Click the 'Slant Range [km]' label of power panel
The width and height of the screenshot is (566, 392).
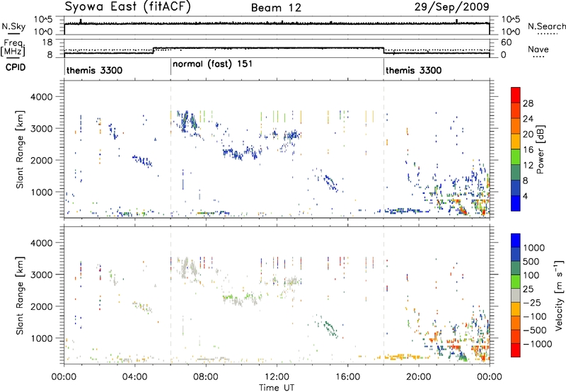coord(20,149)
